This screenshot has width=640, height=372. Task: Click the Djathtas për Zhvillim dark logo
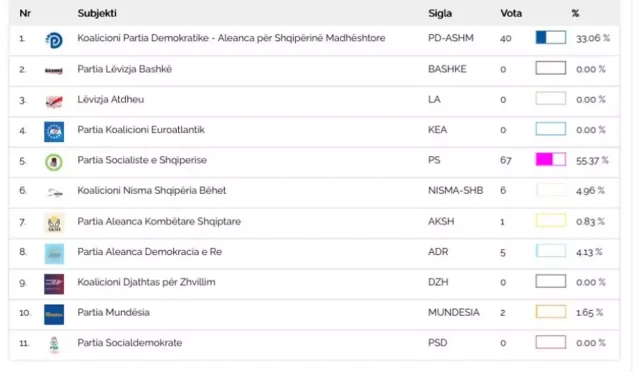click(x=54, y=284)
